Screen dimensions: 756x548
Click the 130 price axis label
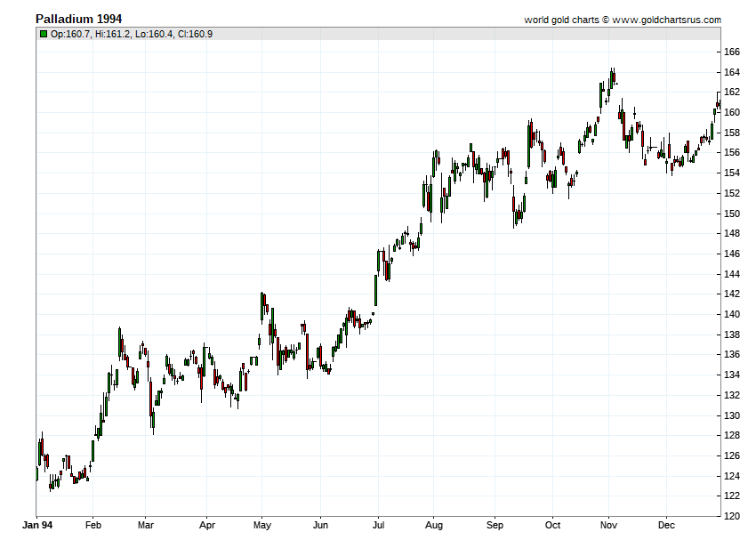pos(732,415)
